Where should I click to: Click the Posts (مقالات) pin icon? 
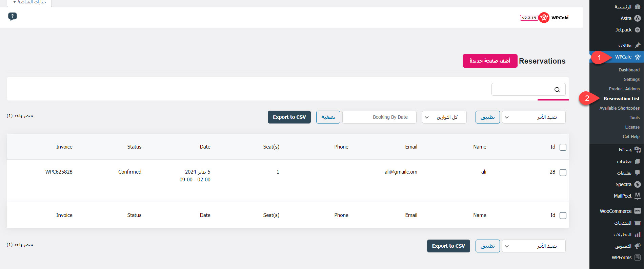(637, 45)
